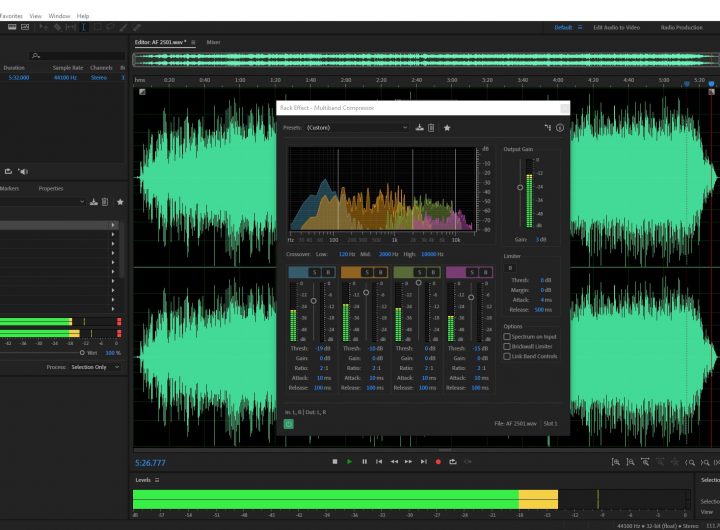
Task: Enable the Brickwall Limiter option
Action: (x=507, y=347)
